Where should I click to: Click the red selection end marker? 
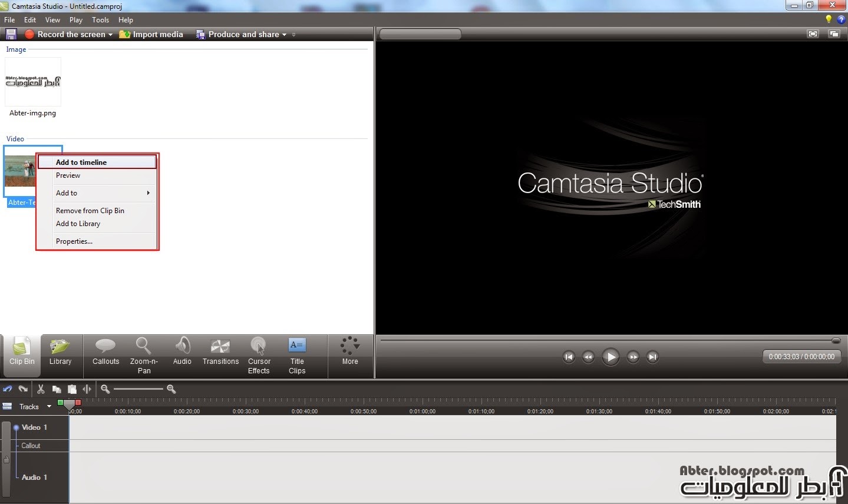coord(78,402)
